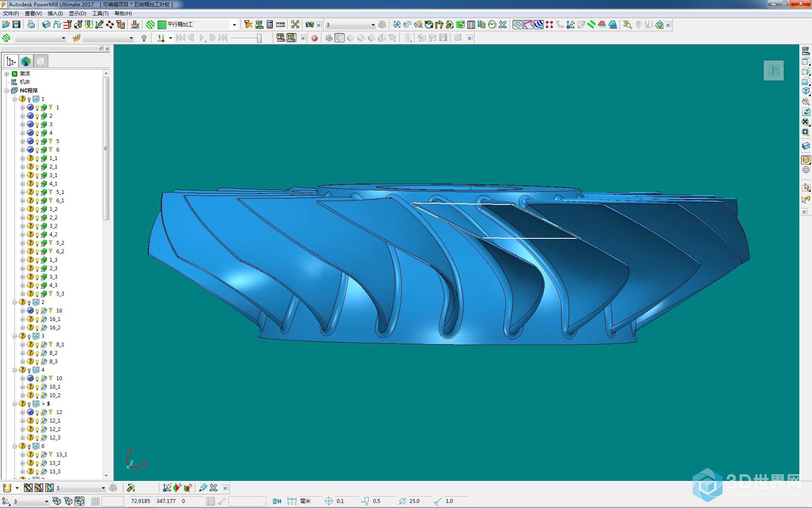This screenshot has height=508, width=812.
Task: Click the measurer ruler icon
Action: click(x=280, y=25)
